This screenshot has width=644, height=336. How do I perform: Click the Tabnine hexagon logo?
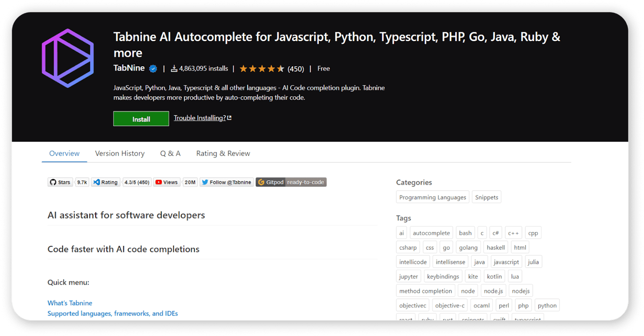[68, 58]
